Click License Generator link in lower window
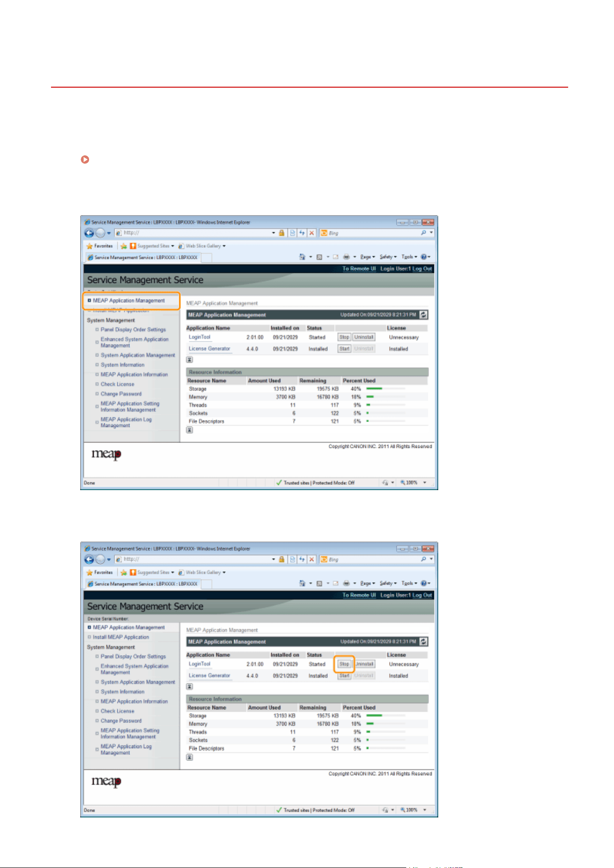 click(209, 676)
